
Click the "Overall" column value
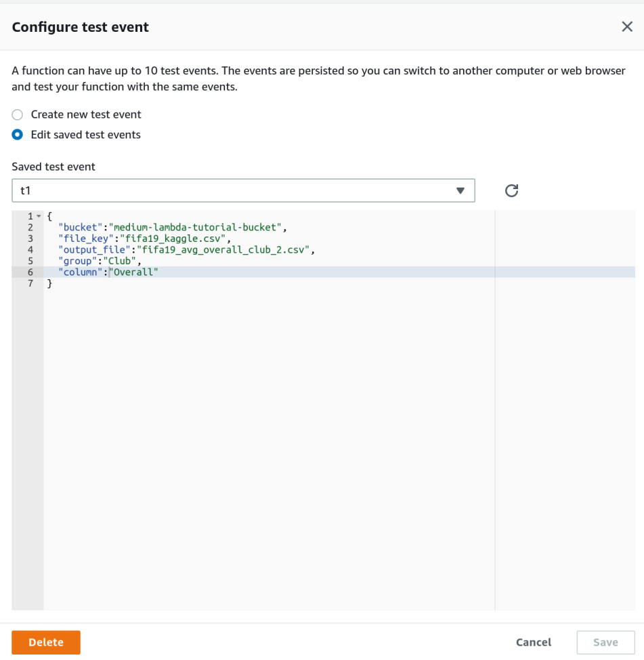[x=133, y=272]
